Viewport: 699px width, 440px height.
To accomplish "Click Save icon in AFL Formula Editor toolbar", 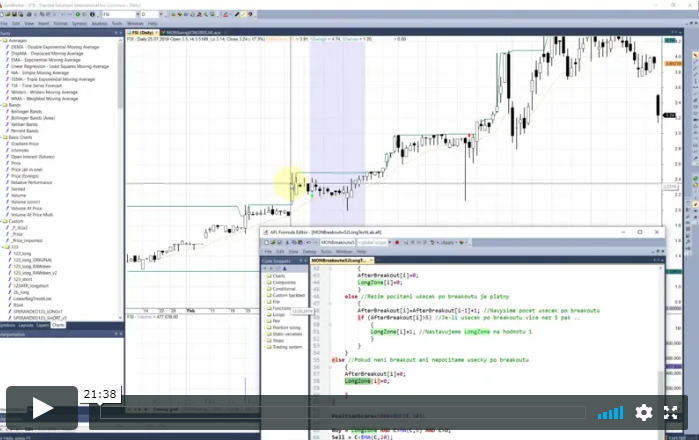I will pos(279,243).
